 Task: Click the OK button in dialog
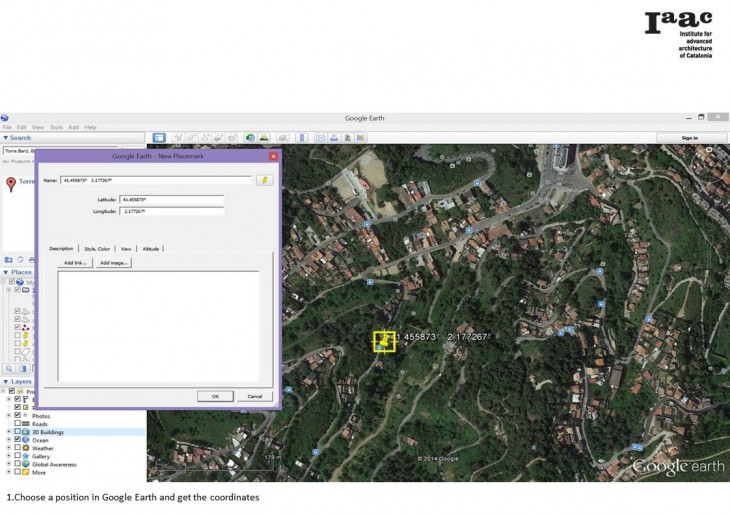pos(215,396)
